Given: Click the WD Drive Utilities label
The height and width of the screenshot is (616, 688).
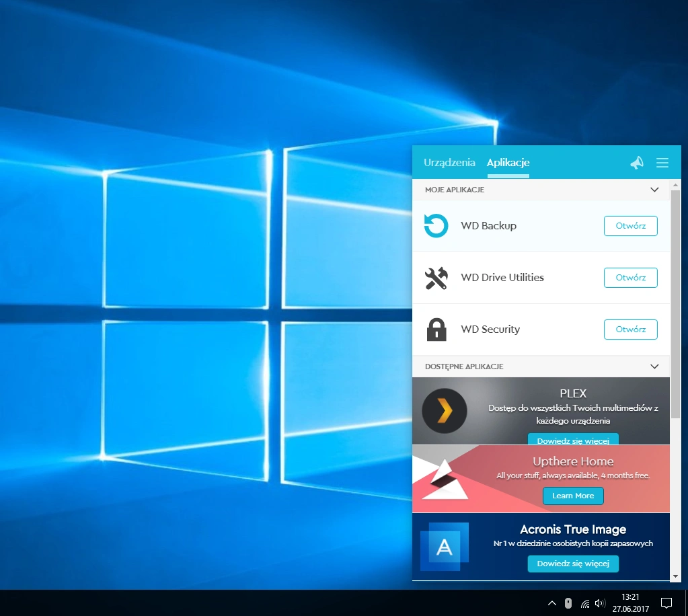Looking at the screenshot, I should (x=502, y=277).
